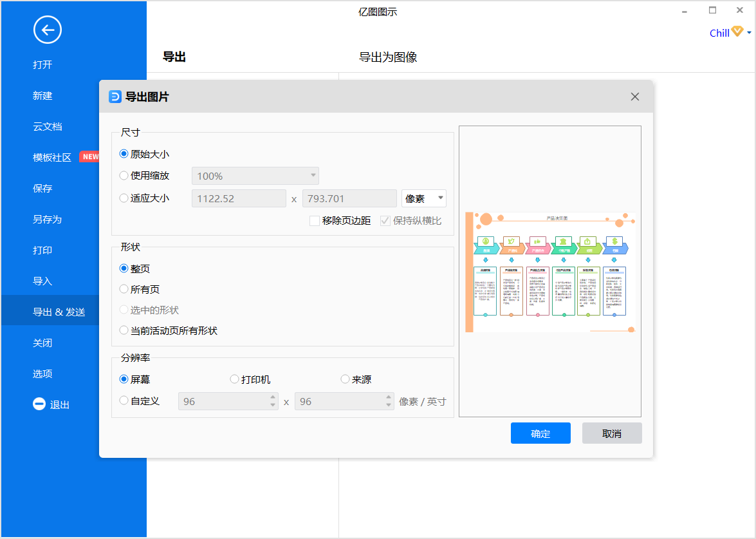
Task: Click 退出 to quit the app
Action: coord(60,404)
